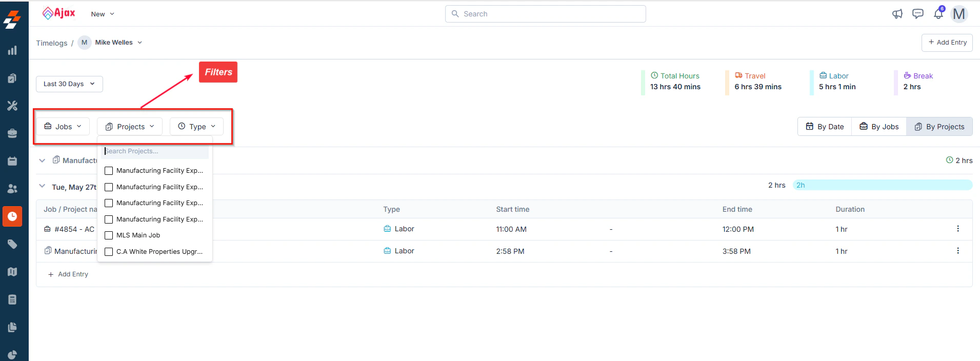Open the calculator sidebar icon
The image size is (980, 361).
point(12,299)
